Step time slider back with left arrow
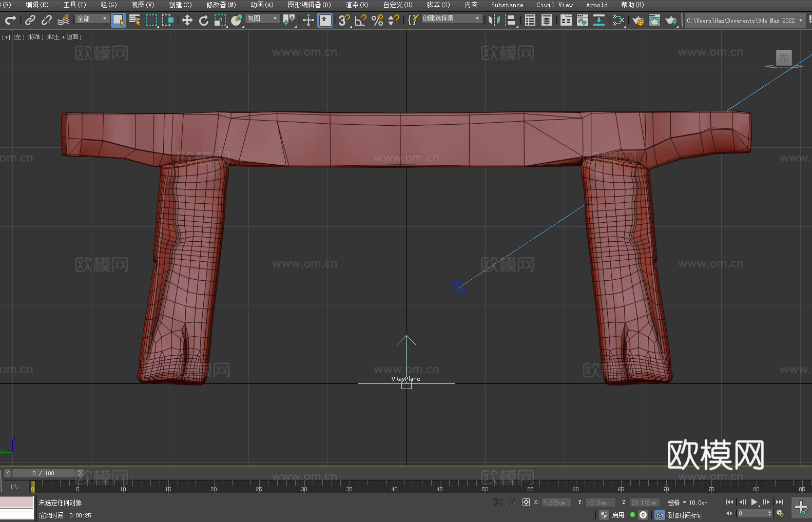The image size is (812, 522). (x=7, y=473)
